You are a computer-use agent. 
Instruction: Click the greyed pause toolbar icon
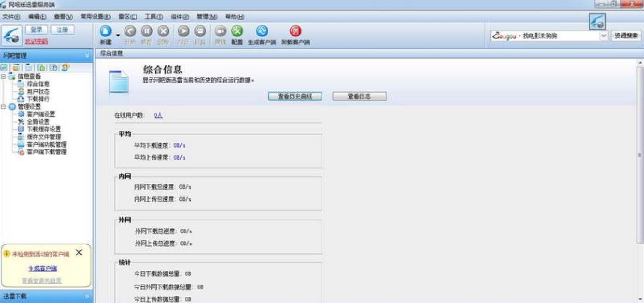tap(147, 31)
